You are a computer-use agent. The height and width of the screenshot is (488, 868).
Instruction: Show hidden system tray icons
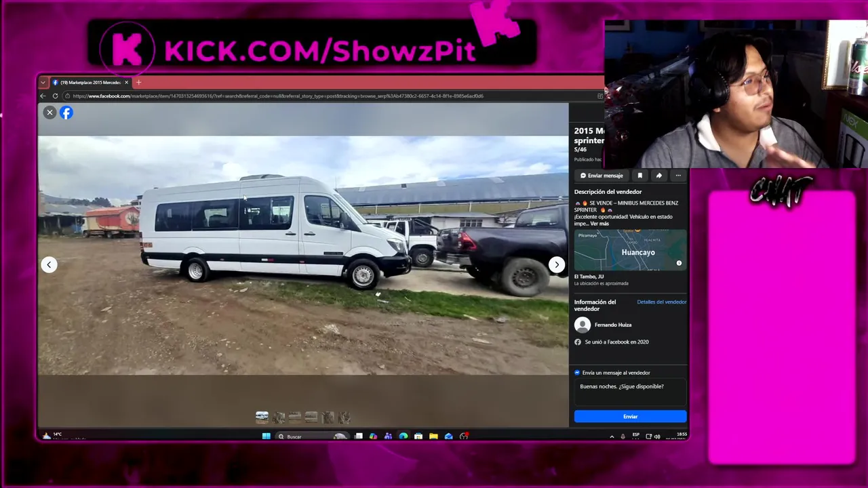612,436
